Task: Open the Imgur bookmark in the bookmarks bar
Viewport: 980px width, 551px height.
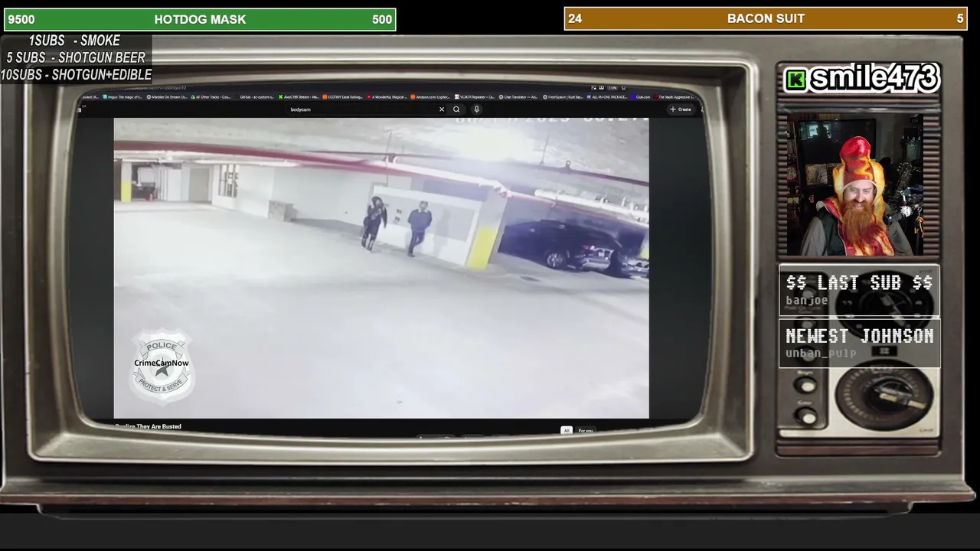Action: [x=122, y=97]
